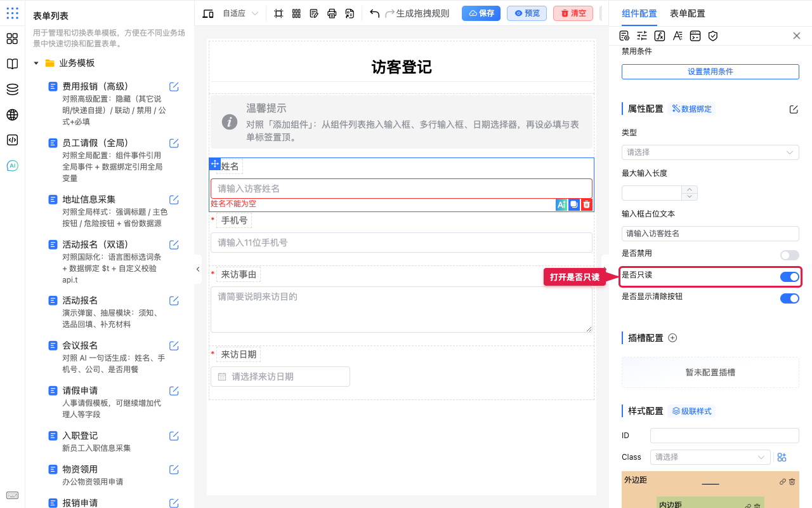Collapse the left form list panel arrow
The image size is (812, 508).
[x=198, y=269]
